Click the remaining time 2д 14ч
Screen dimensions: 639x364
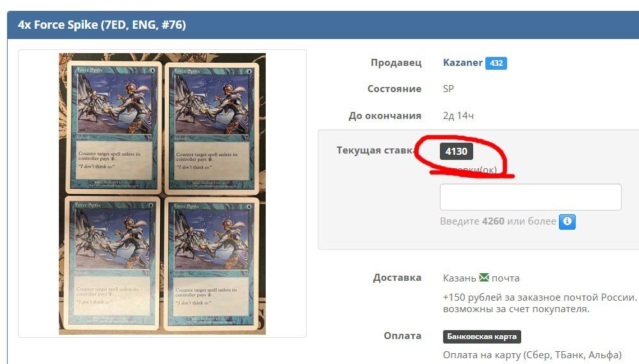(458, 116)
